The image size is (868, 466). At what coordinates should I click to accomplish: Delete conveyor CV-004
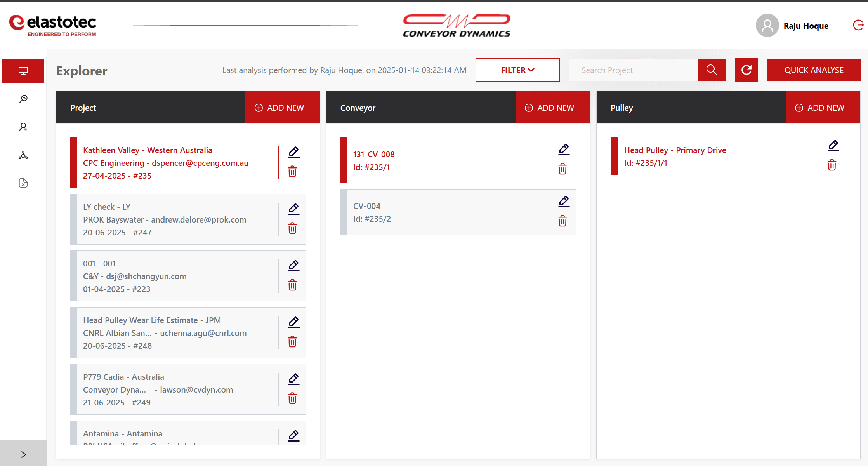click(x=562, y=221)
